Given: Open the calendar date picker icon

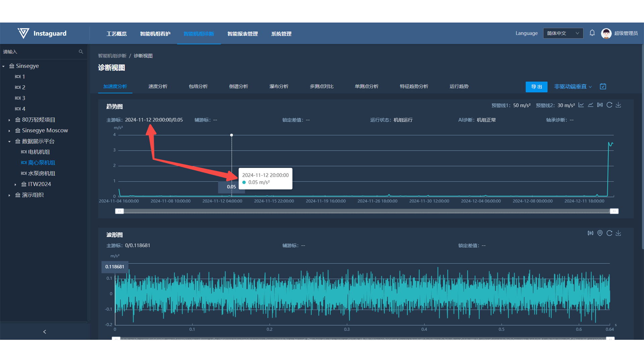Looking at the screenshot, I should pyautogui.click(x=603, y=86).
